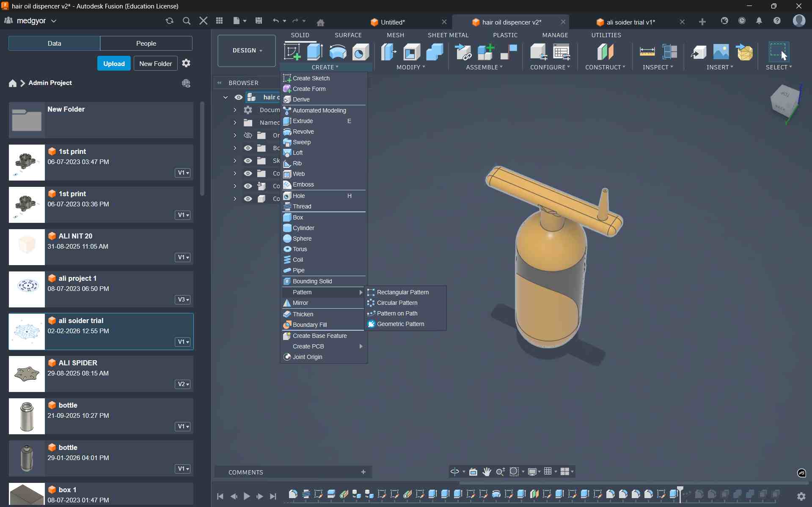Toggle visibility of the hair oil root component
The height and width of the screenshot is (507, 812).
tap(239, 97)
